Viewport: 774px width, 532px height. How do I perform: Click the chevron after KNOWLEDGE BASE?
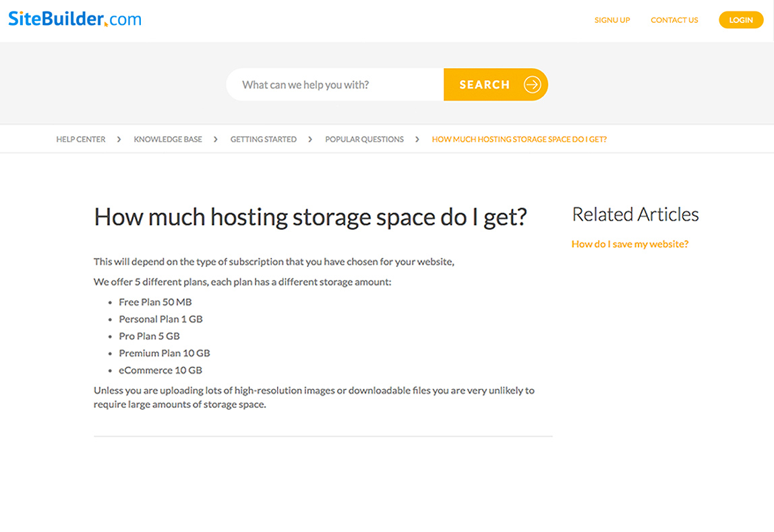(215, 139)
